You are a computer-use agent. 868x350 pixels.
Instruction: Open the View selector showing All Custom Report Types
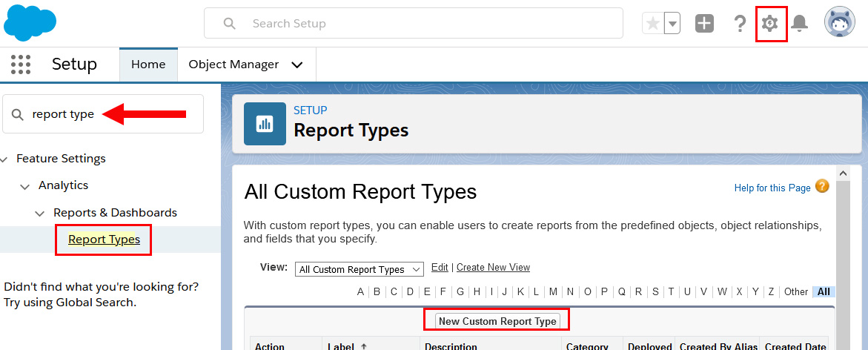point(359,269)
